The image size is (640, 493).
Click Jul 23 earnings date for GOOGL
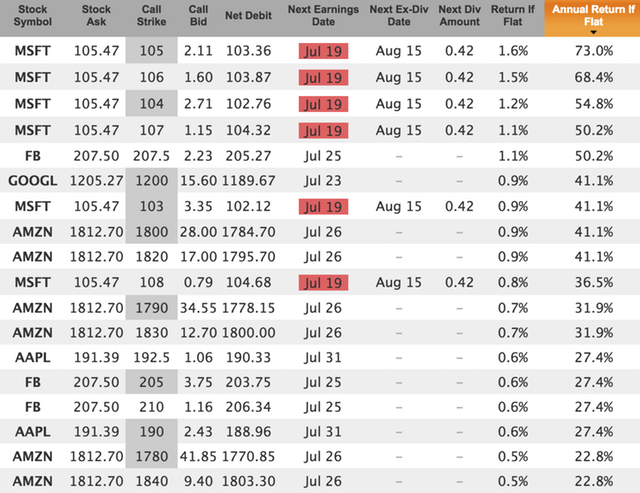(x=322, y=181)
